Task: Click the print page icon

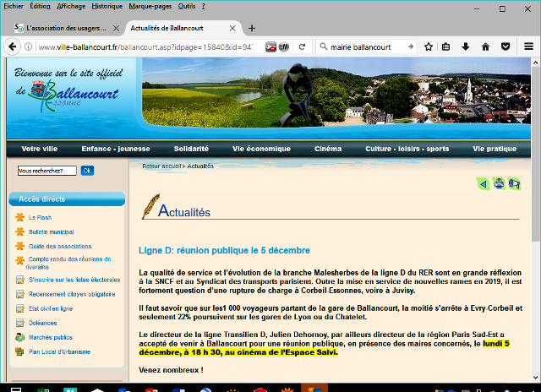Action: [499, 183]
